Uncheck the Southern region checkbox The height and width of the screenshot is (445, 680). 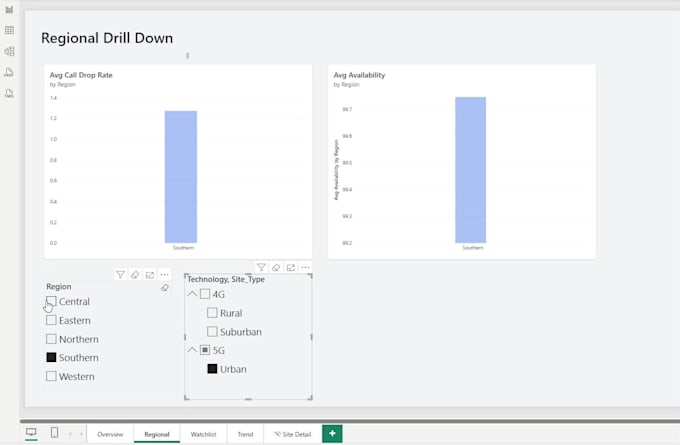(x=51, y=357)
